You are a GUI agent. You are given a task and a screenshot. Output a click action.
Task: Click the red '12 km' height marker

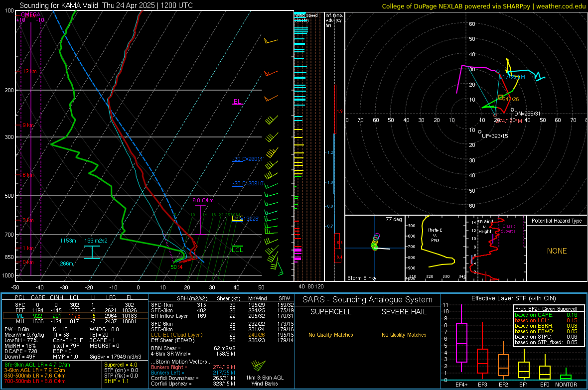pyautogui.click(x=29, y=71)
